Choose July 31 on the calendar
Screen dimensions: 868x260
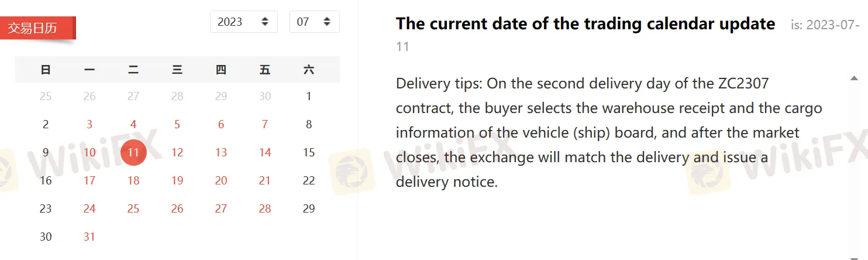click(x=89, y=237)
